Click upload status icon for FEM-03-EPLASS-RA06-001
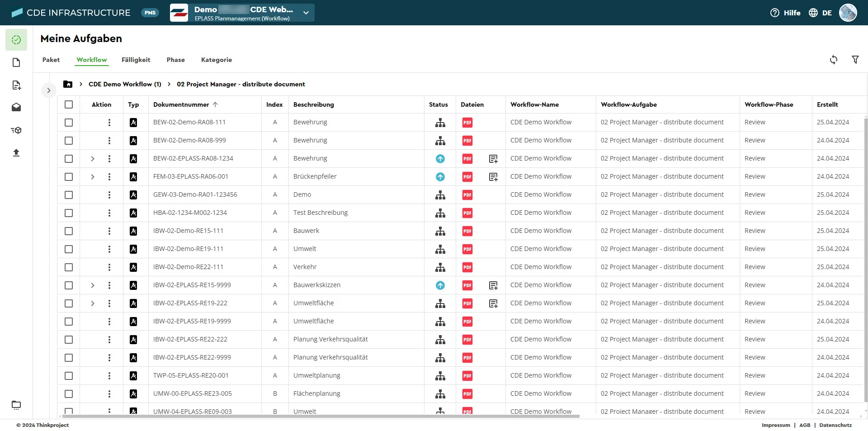Image resolution: width=868 pixels, height=431 pixels. (x=440, y=177)
